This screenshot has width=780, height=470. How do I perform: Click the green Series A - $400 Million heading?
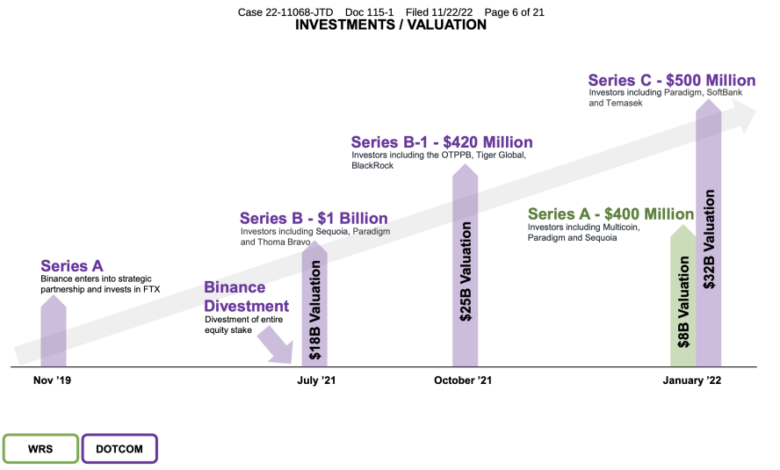coord(610,214)
